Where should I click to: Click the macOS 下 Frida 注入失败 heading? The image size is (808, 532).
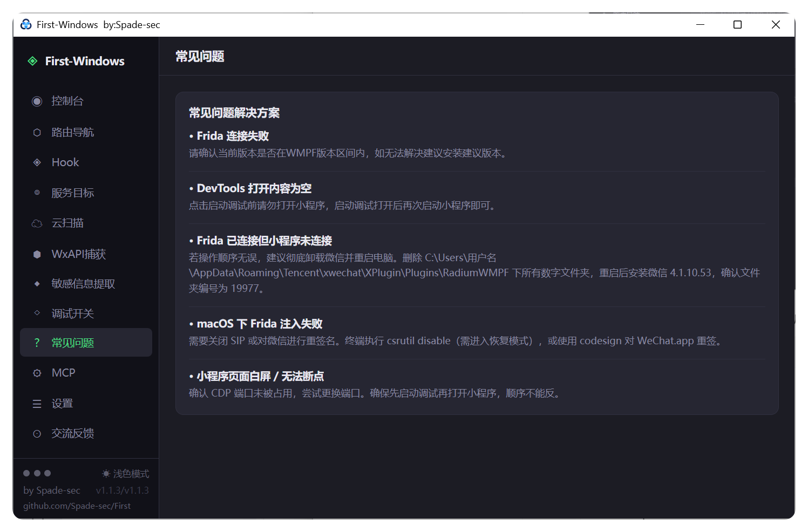(256, 324)
